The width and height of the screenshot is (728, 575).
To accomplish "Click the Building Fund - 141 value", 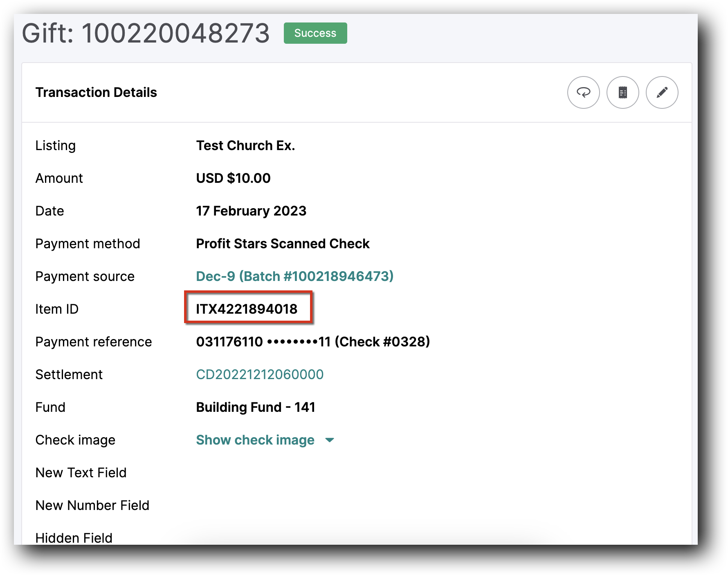I will click(x=256, y=407).
